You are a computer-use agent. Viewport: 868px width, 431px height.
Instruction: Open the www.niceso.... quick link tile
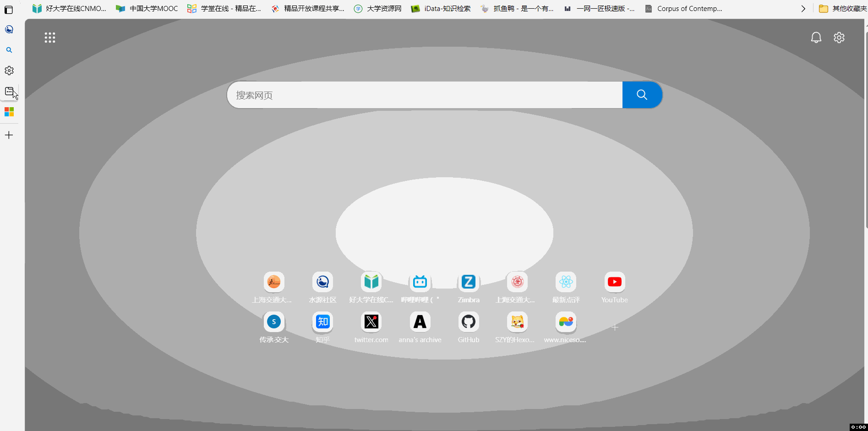pyautogui.click(x=566, y=327)
